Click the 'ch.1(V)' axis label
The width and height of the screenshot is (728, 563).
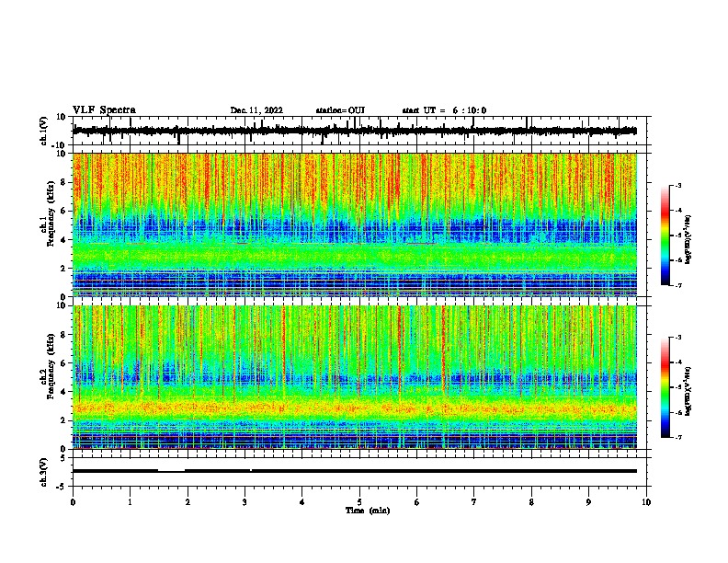tap(44, 131)
